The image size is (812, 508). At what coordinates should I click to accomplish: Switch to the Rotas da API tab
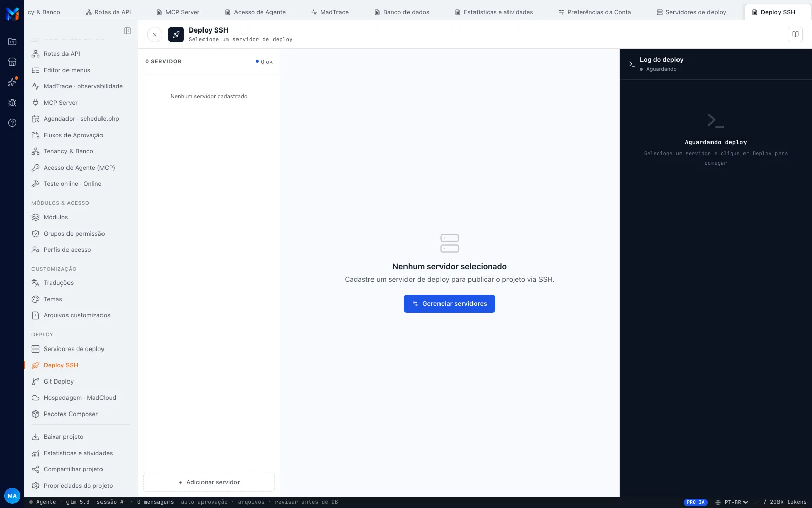pyautogui.click(x=108, y=12)
